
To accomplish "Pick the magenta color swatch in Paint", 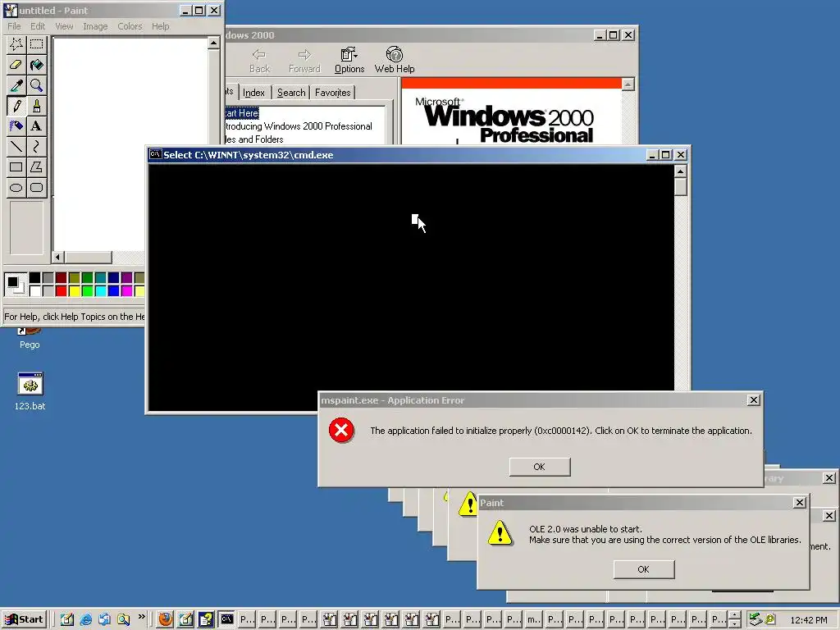I will coord(126,291).
